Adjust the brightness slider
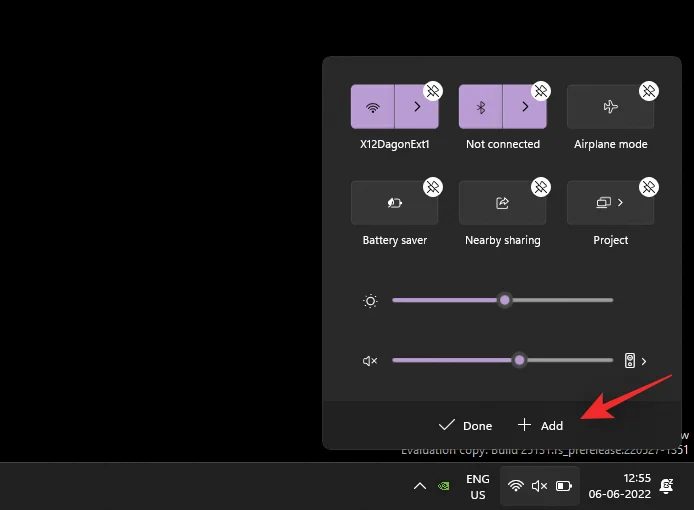 tap(503, 300)
